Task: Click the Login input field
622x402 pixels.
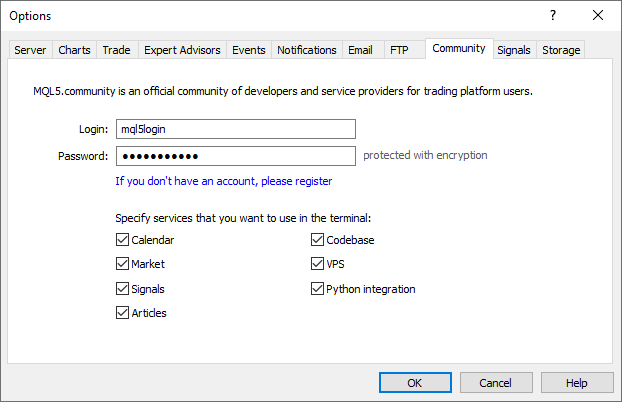Action: (236, 129)
